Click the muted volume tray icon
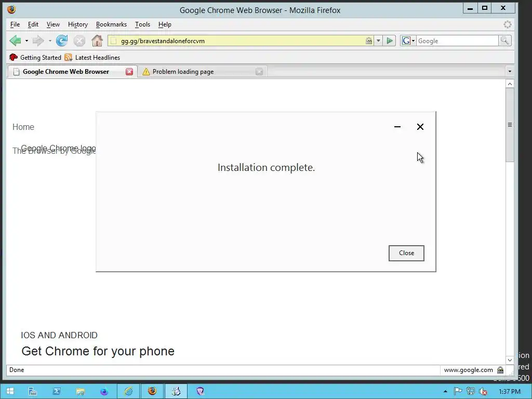The height and width of the screenshot is (399, 532). point(484,391)
